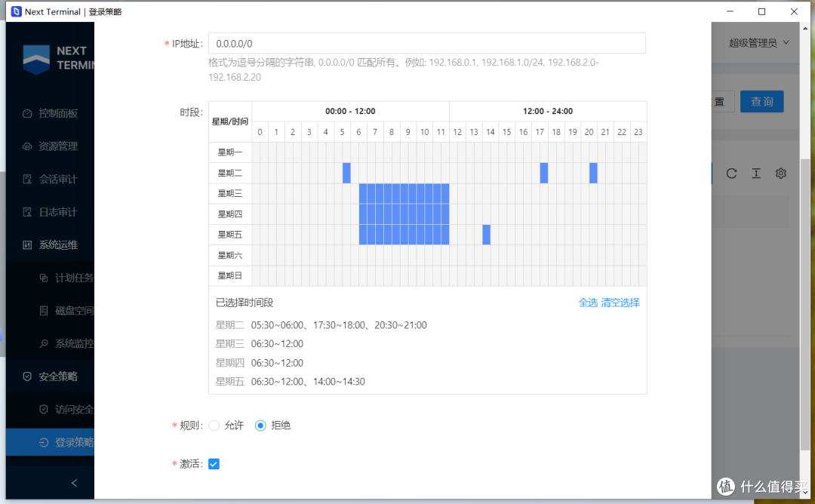The width and height of the screenshot is (815, 504).
Task: Click the IP地址 input field
Action: (x=426, y=43)
